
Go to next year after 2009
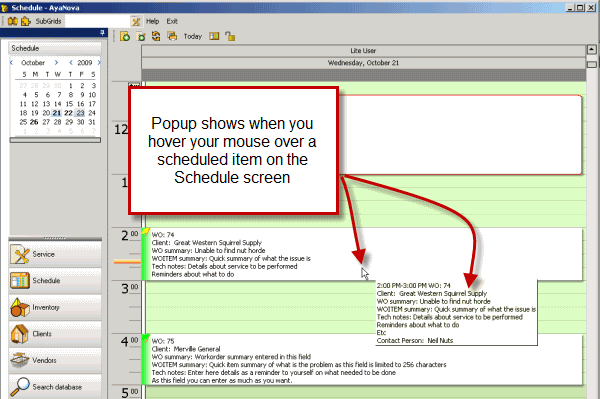coord(99,62)
